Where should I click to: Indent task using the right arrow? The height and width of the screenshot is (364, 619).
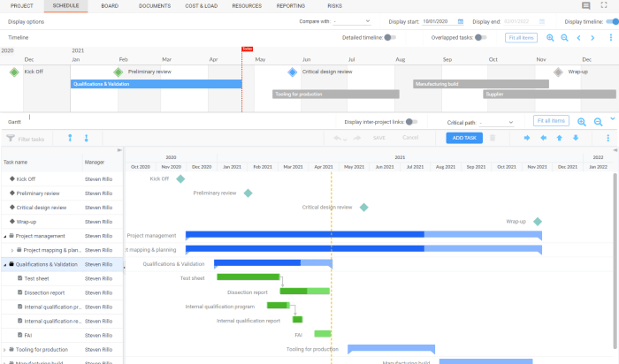click(x=527, y=138)
